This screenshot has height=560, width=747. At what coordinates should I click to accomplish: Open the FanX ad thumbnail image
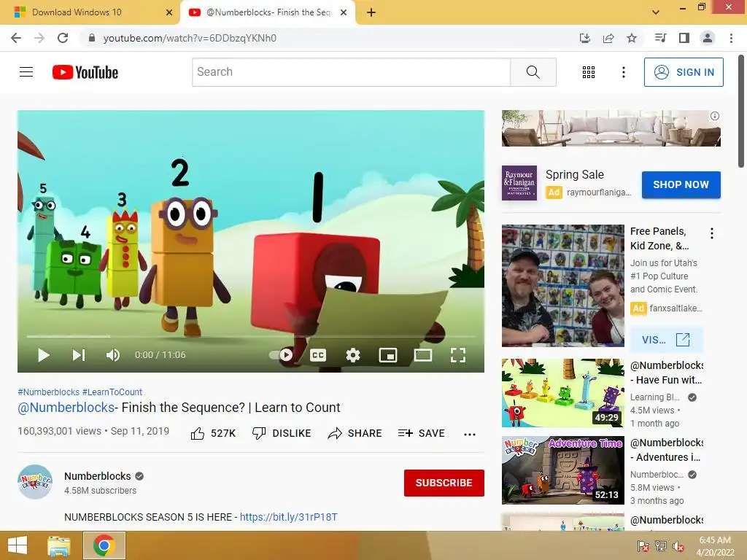[562, 286]
